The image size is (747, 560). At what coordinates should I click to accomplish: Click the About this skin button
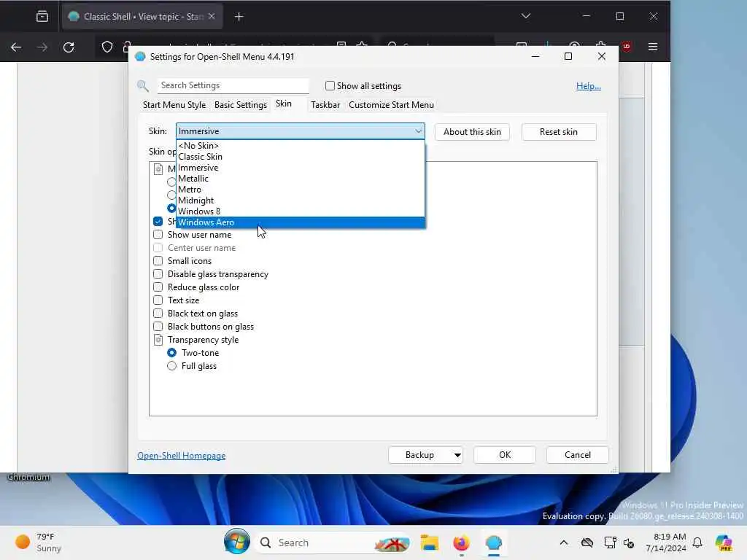[x=472, y=132]
